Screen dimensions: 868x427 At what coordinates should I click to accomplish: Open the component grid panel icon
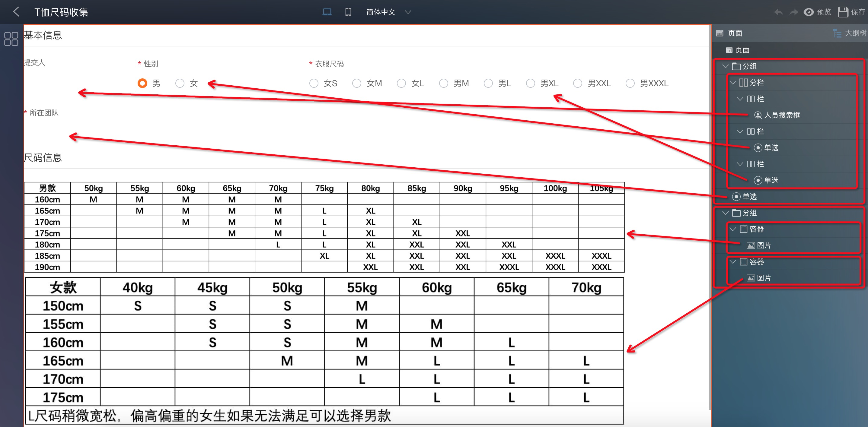(11, 39)
